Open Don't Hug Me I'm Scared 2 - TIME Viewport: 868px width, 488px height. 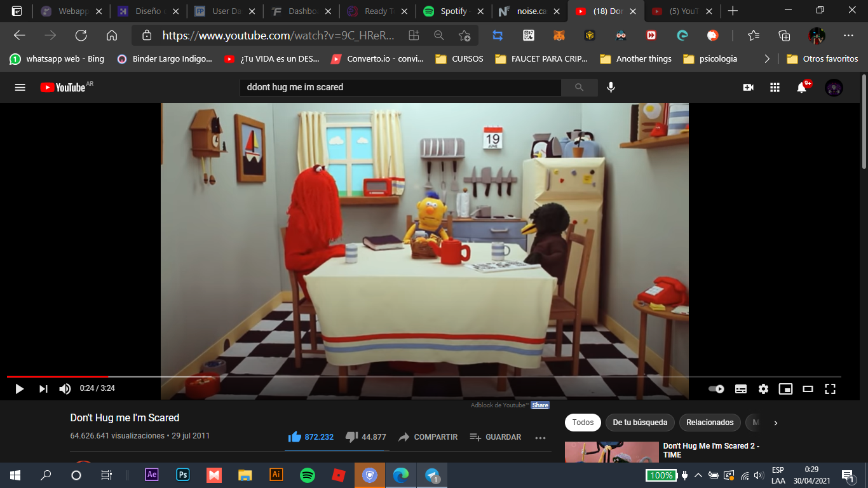tap(711, 451)
